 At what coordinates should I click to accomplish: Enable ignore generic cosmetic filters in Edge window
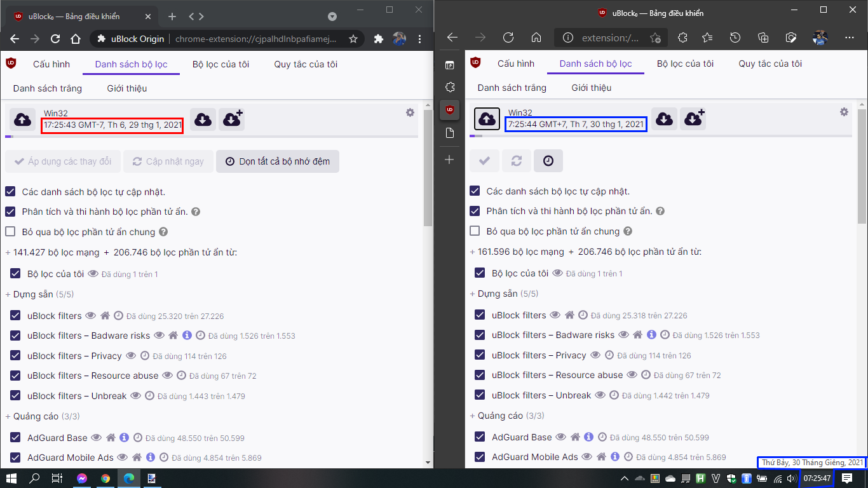(x=475, y=231)
